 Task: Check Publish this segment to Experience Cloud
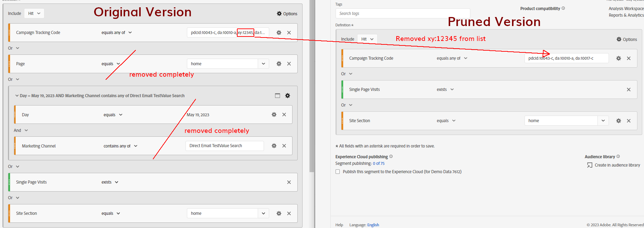tap(338, 172)
